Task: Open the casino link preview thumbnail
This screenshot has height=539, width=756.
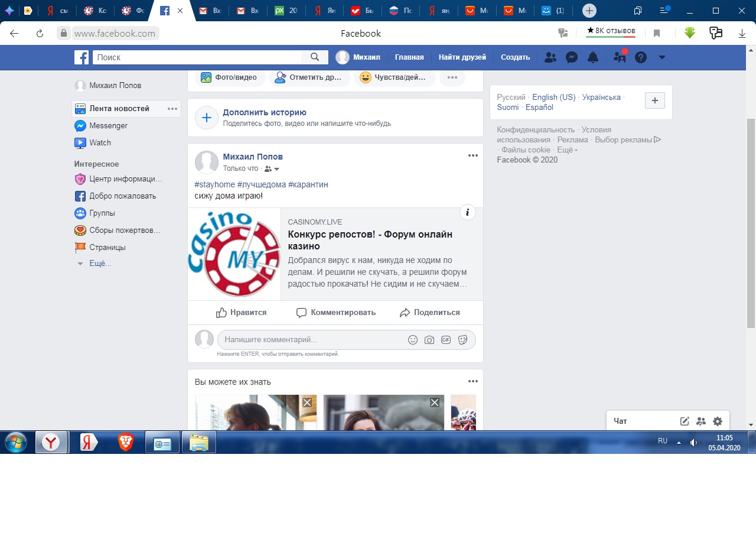Action: (x=234, y=254)
